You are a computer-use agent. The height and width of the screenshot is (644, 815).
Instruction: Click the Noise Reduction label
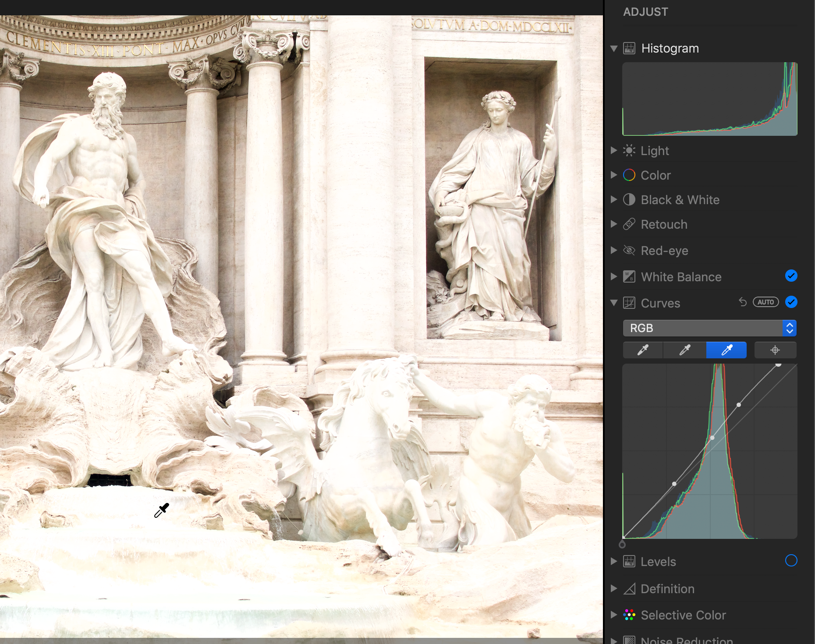point(687,640)
